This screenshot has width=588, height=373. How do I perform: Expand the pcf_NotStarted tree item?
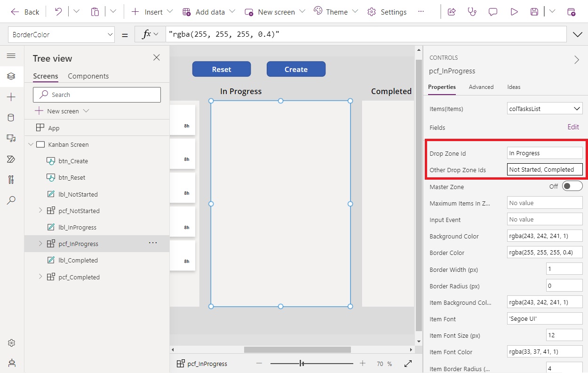tap(40, 211)
